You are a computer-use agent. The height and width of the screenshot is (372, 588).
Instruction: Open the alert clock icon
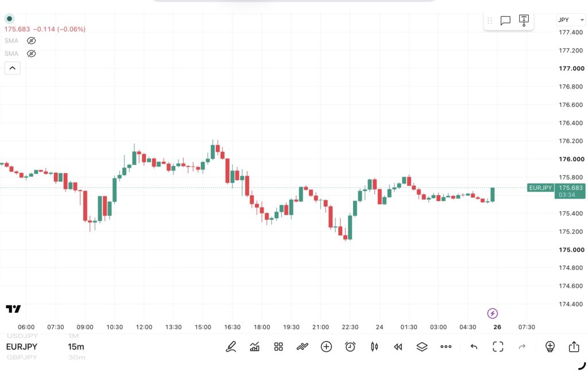point(350,347)
